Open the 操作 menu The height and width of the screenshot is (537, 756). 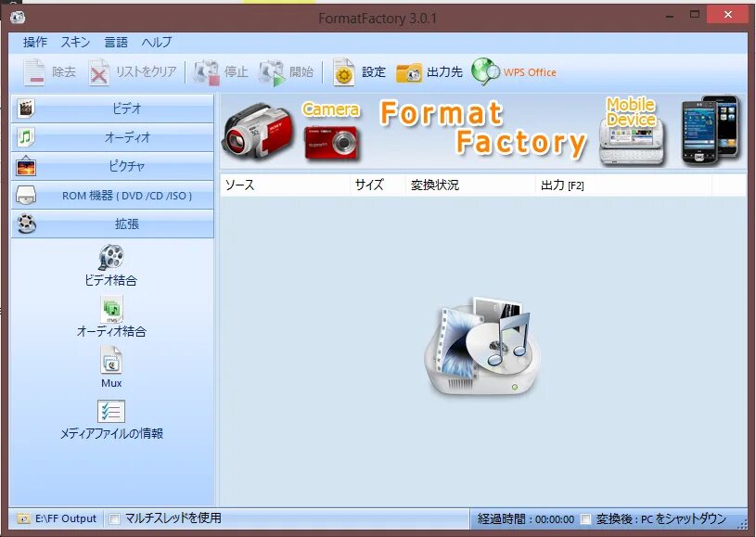pos(35,43)
